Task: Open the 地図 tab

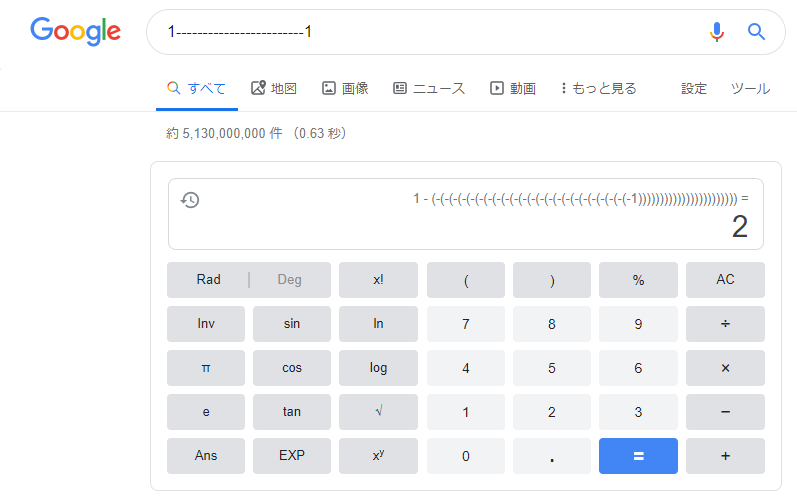Action: coord(274,88)
